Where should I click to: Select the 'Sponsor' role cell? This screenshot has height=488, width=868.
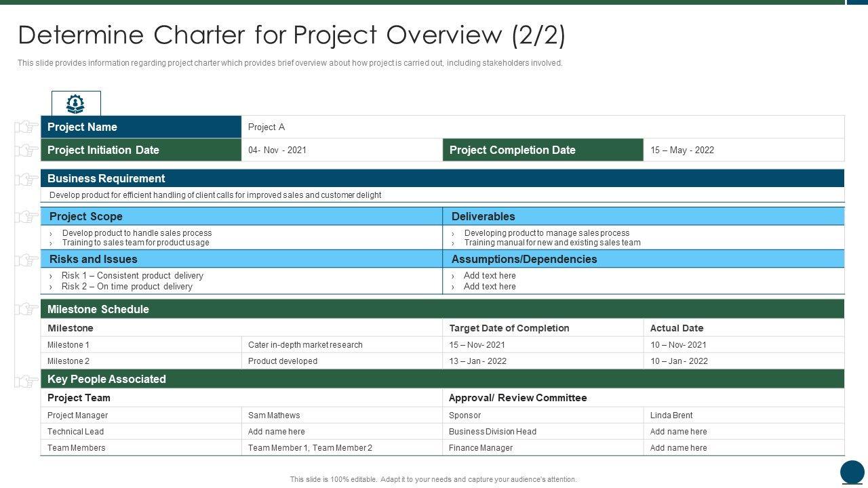coord(543,415)
